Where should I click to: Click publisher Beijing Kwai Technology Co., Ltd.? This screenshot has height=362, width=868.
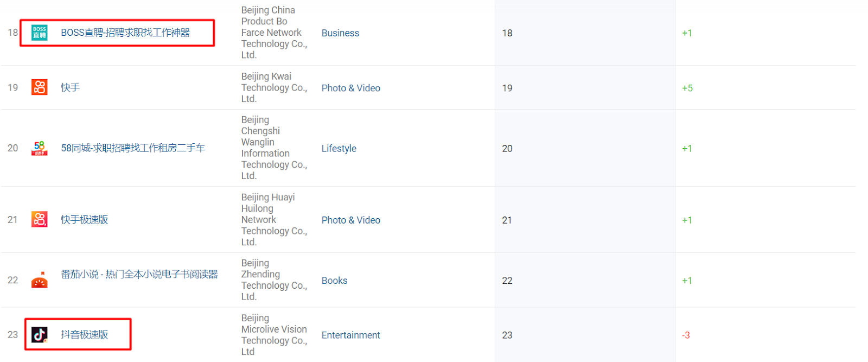(x=274, y=87)
